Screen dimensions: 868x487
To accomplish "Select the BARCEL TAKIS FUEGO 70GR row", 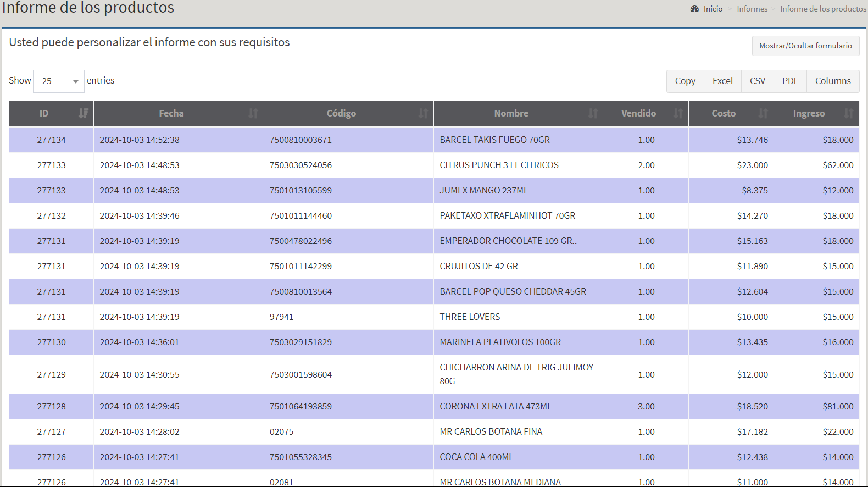I will [494, 140].
